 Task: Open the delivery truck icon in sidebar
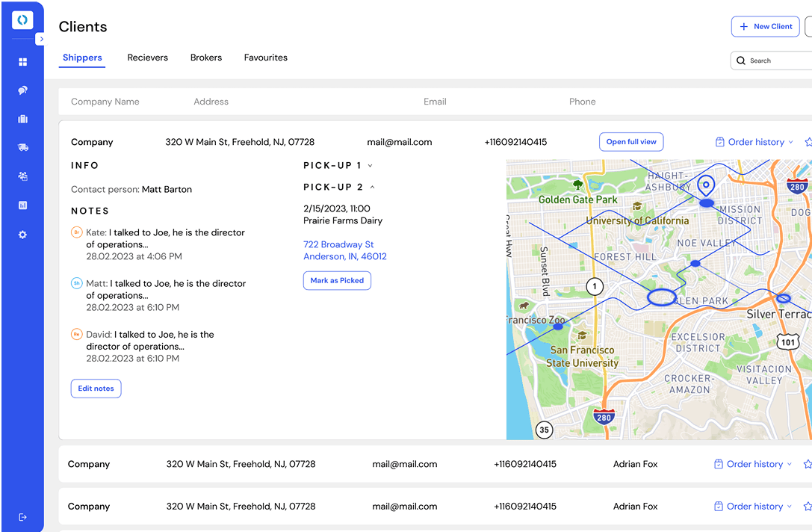22,148
